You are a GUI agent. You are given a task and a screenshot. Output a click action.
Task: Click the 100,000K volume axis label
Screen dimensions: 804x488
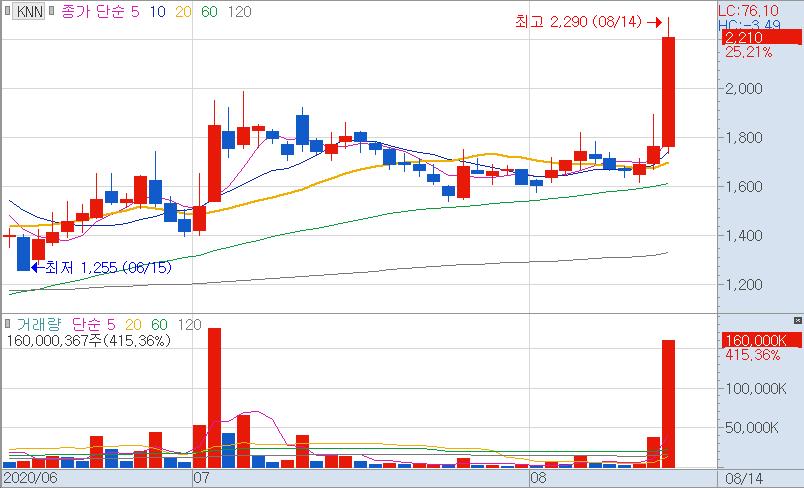756,389
